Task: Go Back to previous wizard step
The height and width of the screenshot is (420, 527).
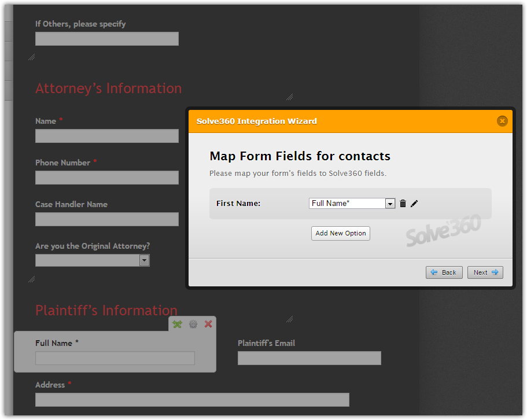Action: pyautogui.click(x=444, y=272)
